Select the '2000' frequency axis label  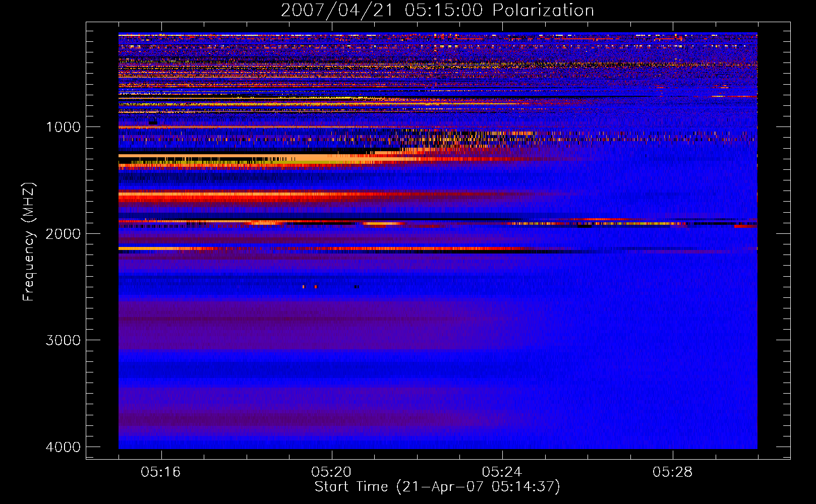click(x=63, y=233)
